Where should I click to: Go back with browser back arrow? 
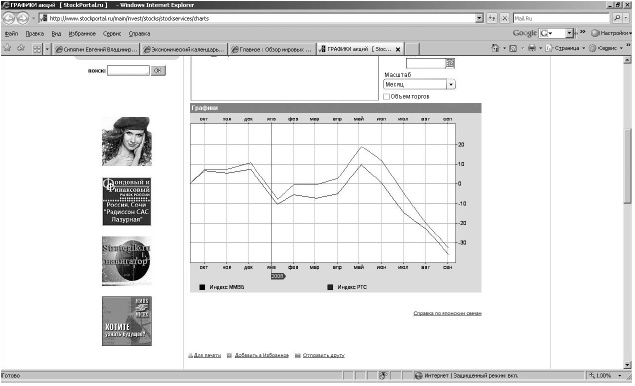click(9, 18)
